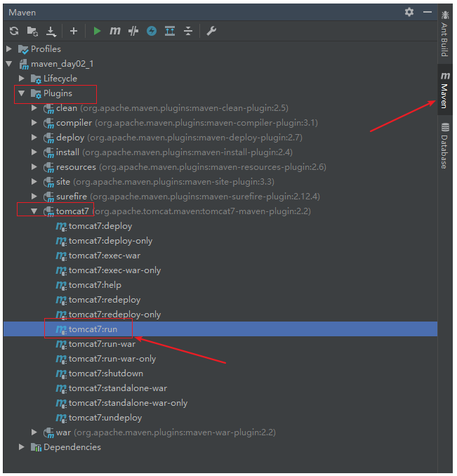Collapse maven_day02_1 project node

[9, 64]
